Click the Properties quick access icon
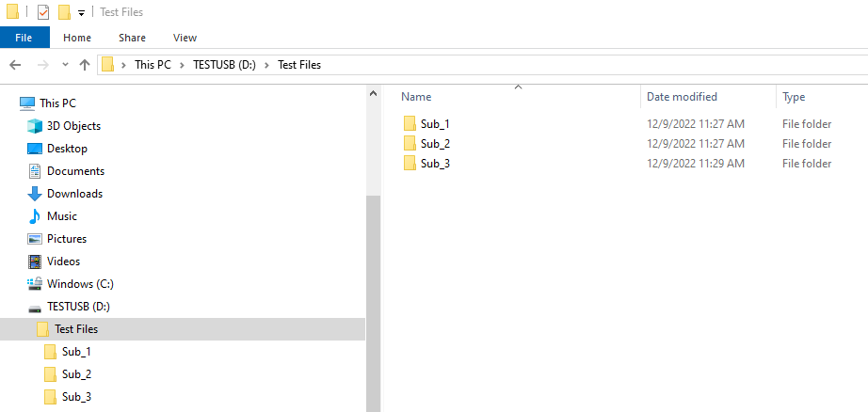This screenshot has width=868, height=412. tap(43, 11)
